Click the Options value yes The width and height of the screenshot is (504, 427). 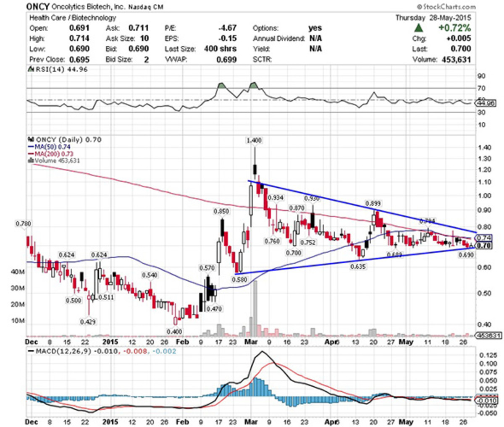[x=315, y=28]
